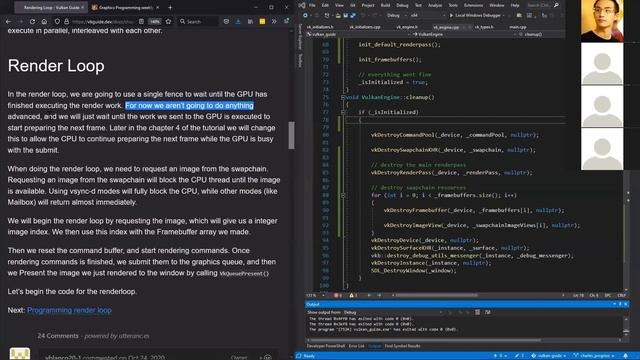The height and width of the screenshot is (360, 640).
Task: Switch to the vk_engine.h editor tab
Action: [407, 27]
